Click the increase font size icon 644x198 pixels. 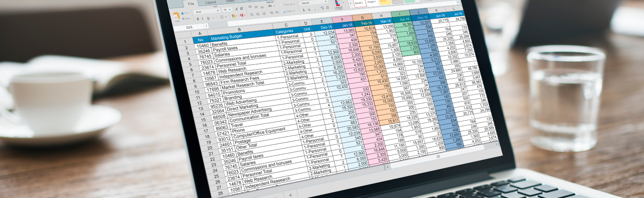(x=237, y=9)
